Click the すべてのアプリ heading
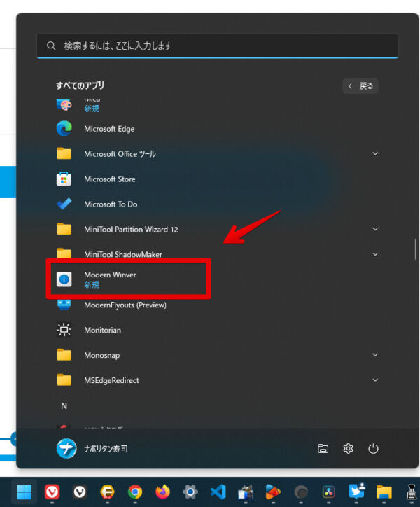Screen dimensions: 420x507 pos(80,85)
